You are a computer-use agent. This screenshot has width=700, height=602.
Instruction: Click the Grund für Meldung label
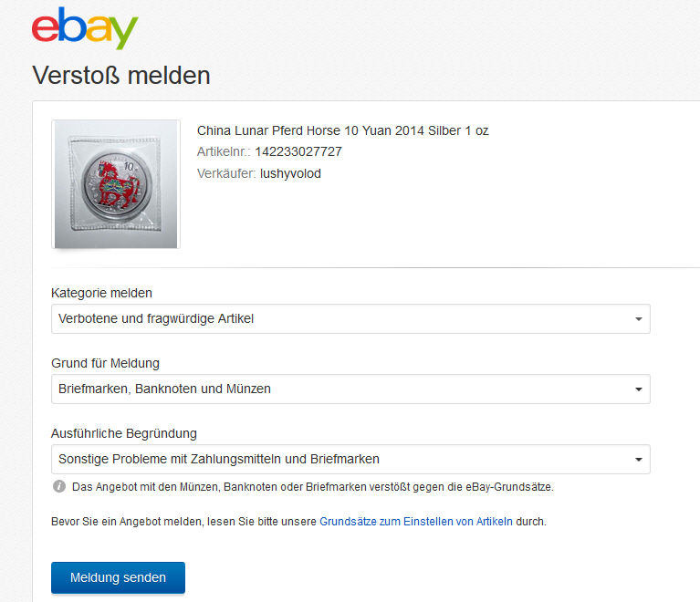tap(105, 363)
